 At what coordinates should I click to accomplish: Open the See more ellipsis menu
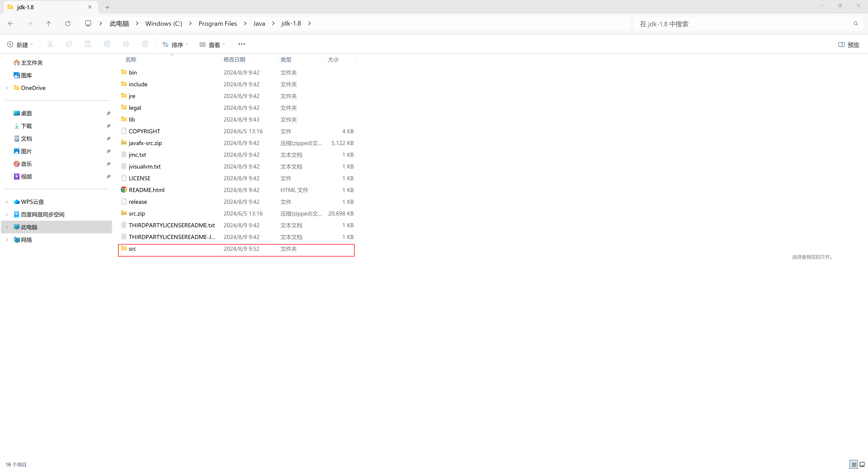pos(242,44)
